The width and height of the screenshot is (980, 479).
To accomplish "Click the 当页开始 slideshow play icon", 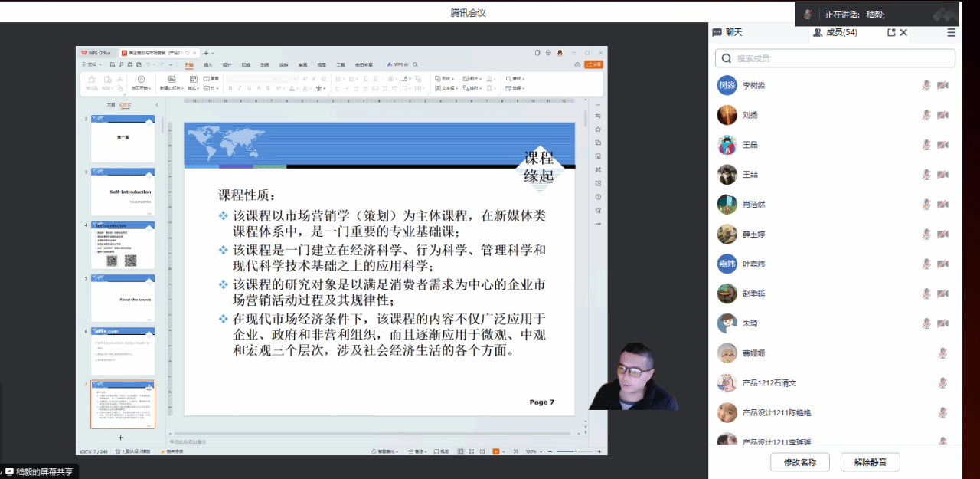I will click(141, 80).
